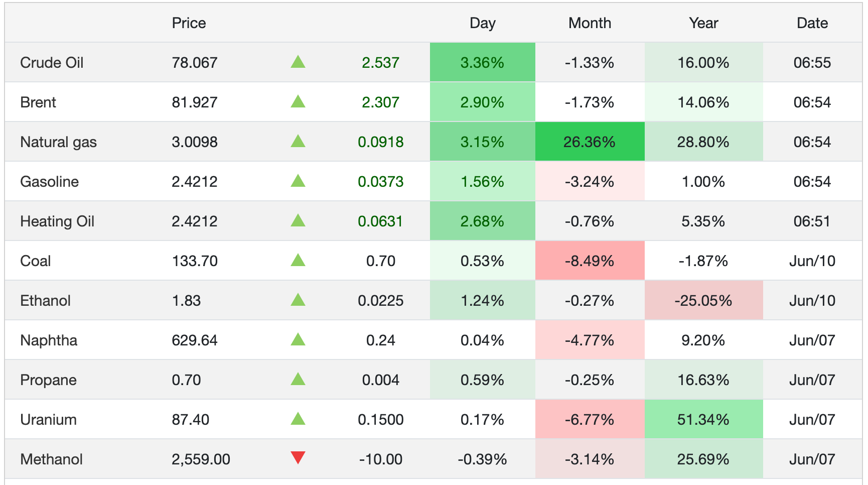Click Heating Oil day change 2.68%
The height and width of the screenshot is (485, 868).
[x=482, y=221]
